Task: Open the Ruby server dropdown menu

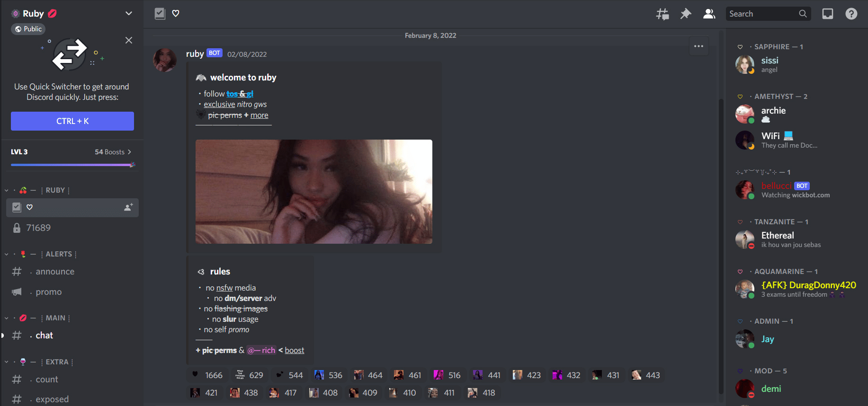Action: [x=129, y=13]
